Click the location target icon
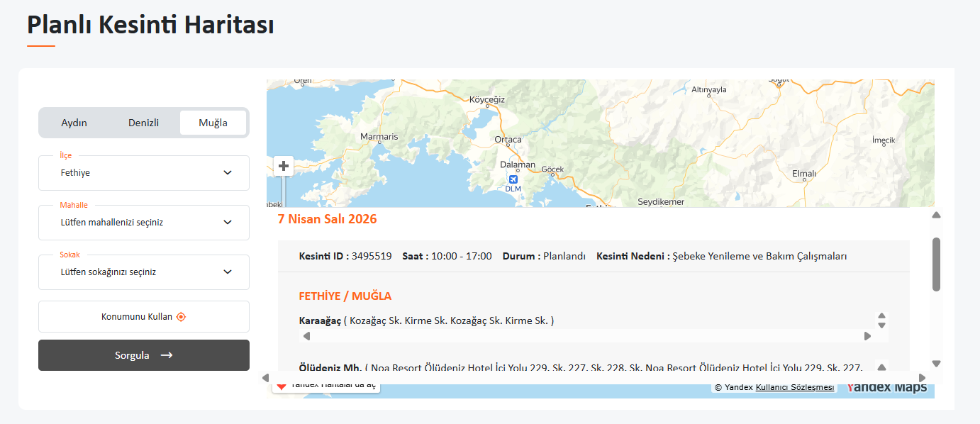Image resolution: width=980 pixels, height=424 pixels. [x=181, y=317]
